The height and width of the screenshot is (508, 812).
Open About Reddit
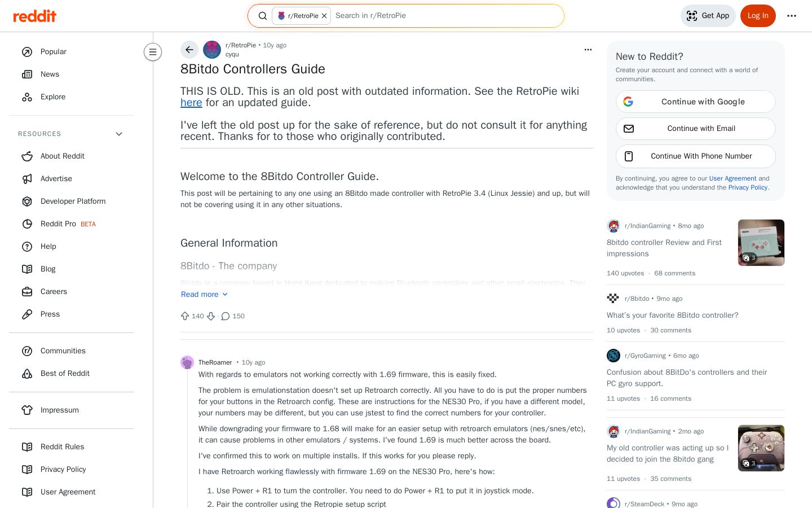click(71, 156)
